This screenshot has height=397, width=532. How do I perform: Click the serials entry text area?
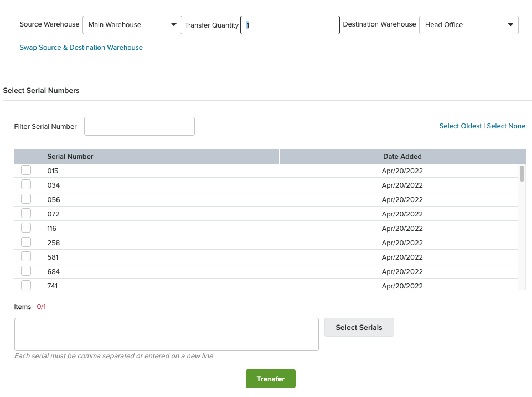pyautogui.click(x=167, y=334)
